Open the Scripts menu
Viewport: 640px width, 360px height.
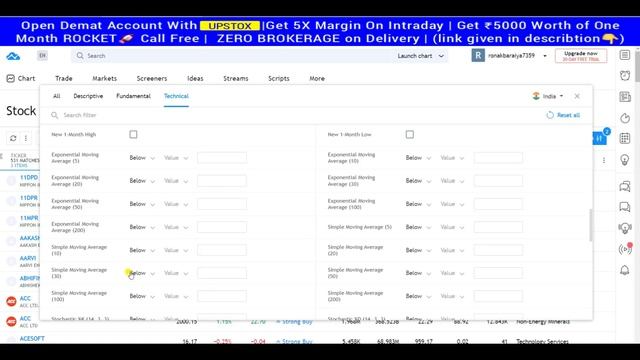[279, 78]
